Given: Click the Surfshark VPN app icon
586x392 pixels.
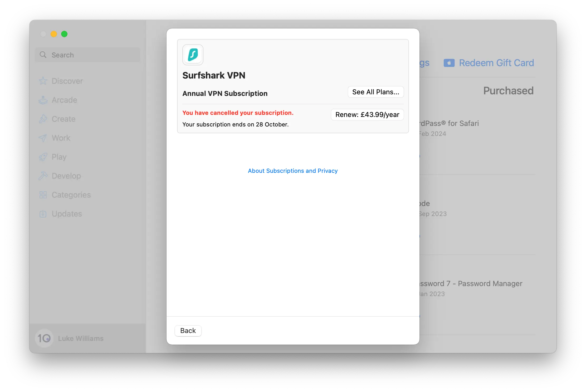Looking at the screenshot, I should pyautogui.click(x=193, y=55).
